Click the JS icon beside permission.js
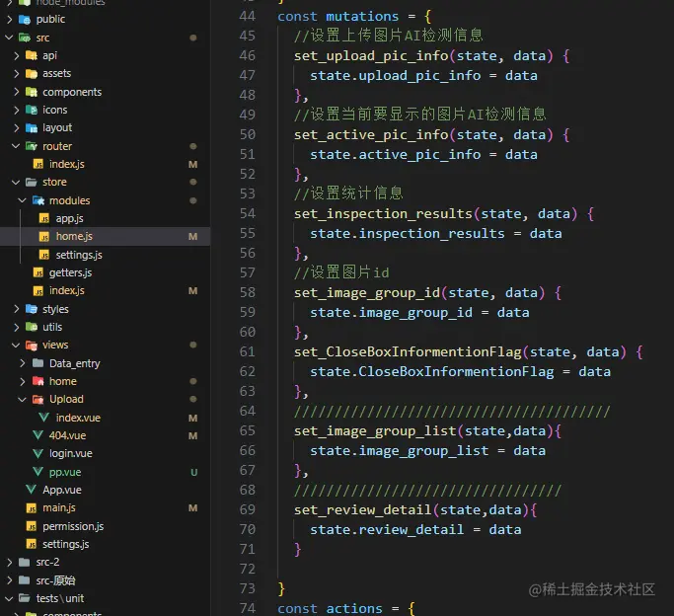674x616 pixels. (x=32, y=526)
